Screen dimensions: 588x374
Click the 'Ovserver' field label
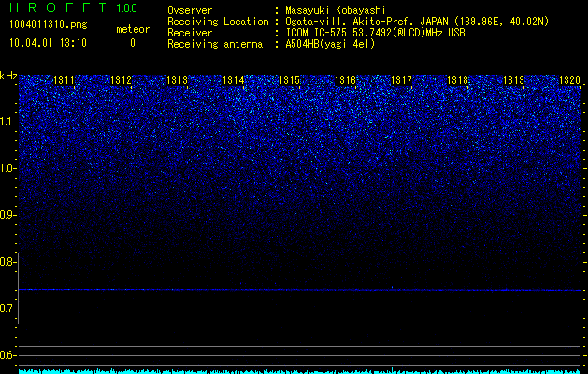(190, 10)
